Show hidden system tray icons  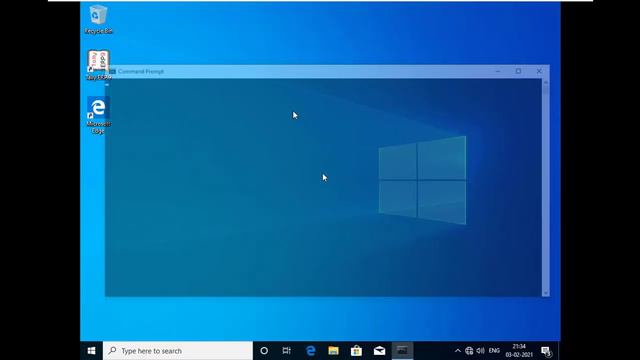[x=458, y=351]
